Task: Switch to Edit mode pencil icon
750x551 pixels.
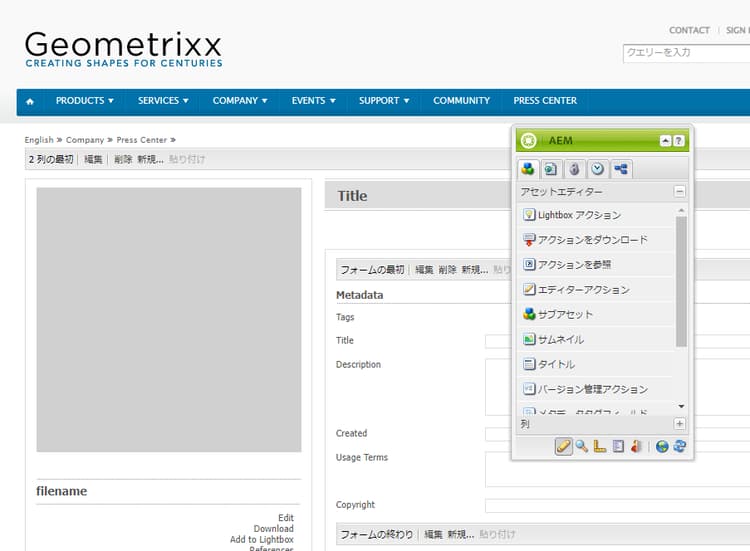Action: tap(563, 446)
